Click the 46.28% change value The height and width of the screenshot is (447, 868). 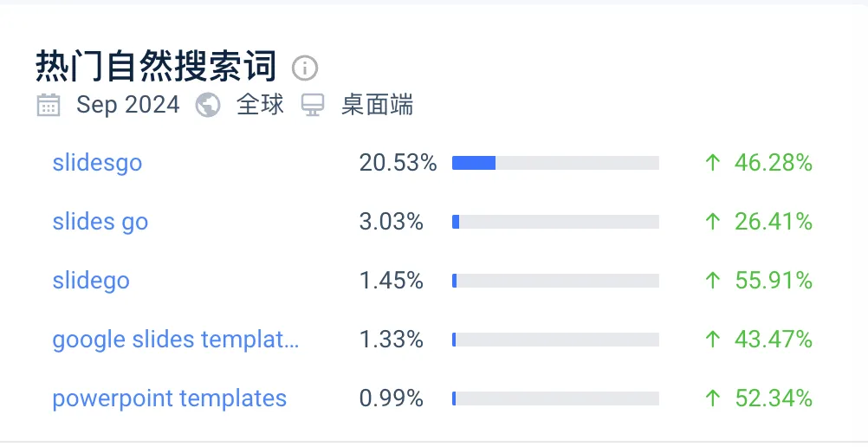(773, 163)
